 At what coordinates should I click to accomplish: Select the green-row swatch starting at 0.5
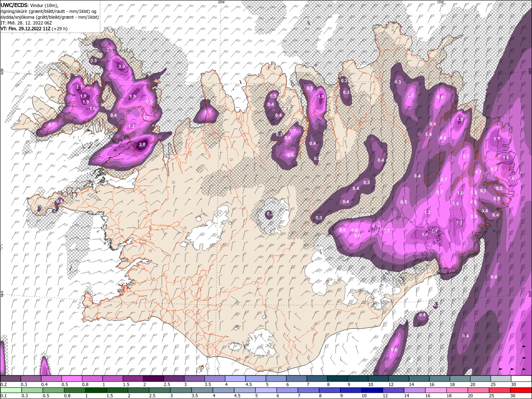(53, 390)
